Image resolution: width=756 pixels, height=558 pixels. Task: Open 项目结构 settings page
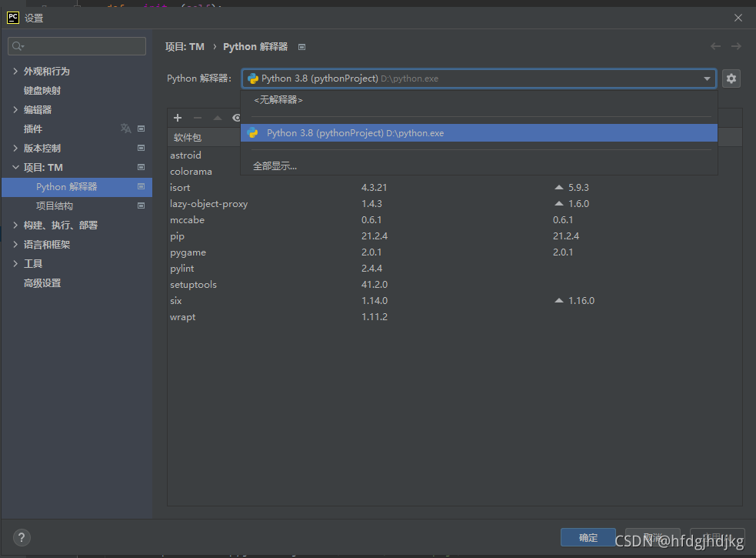coord(55,206)
